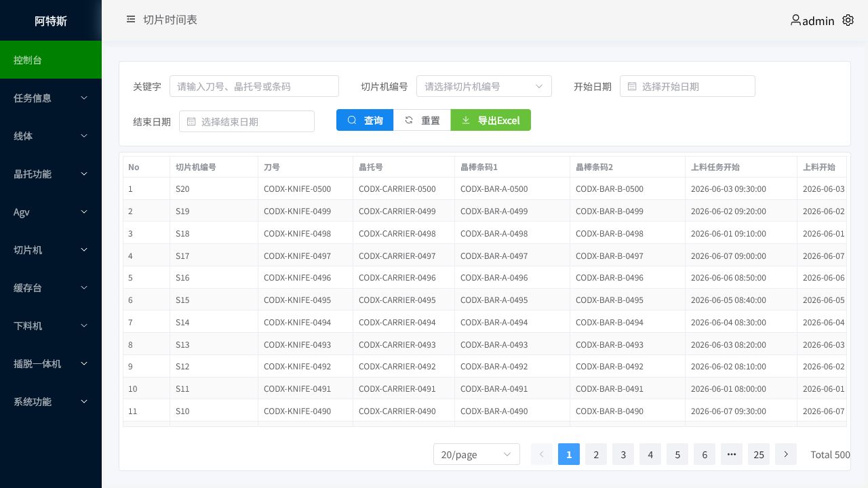Click the 导出Excel button
868x488 pixels.
[491, 120]
